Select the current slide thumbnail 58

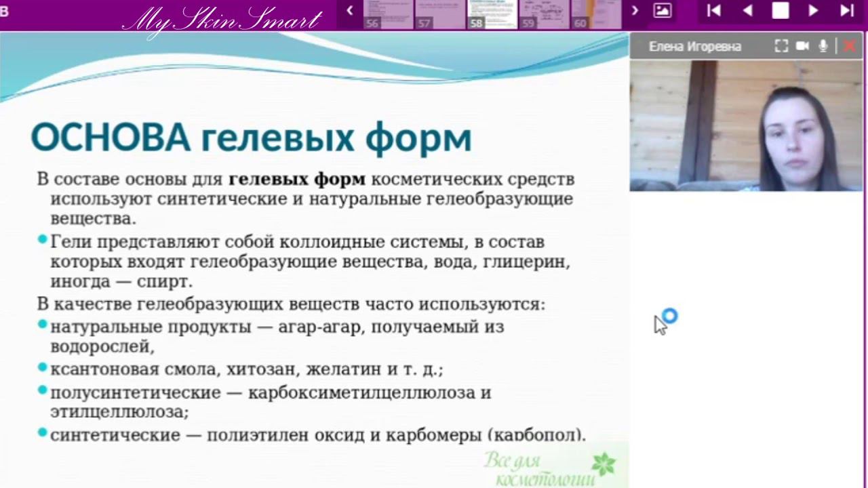coord(492,14)
